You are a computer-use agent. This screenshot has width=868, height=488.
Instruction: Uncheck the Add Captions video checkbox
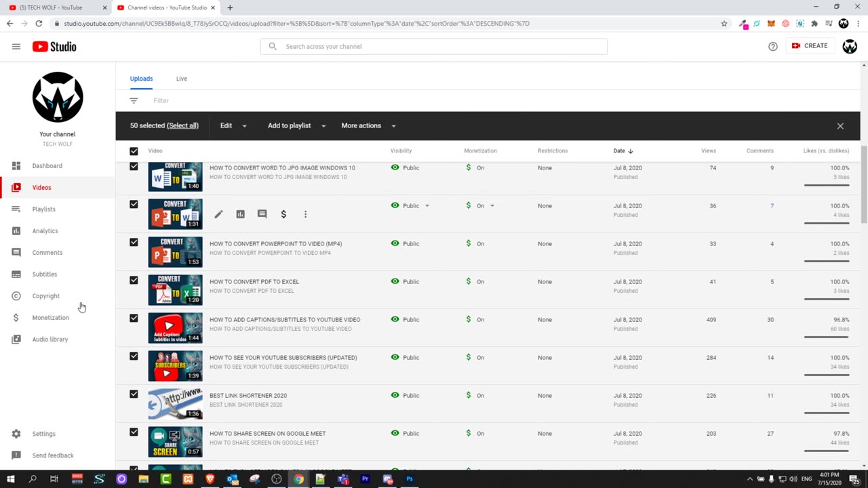[134, 318]
